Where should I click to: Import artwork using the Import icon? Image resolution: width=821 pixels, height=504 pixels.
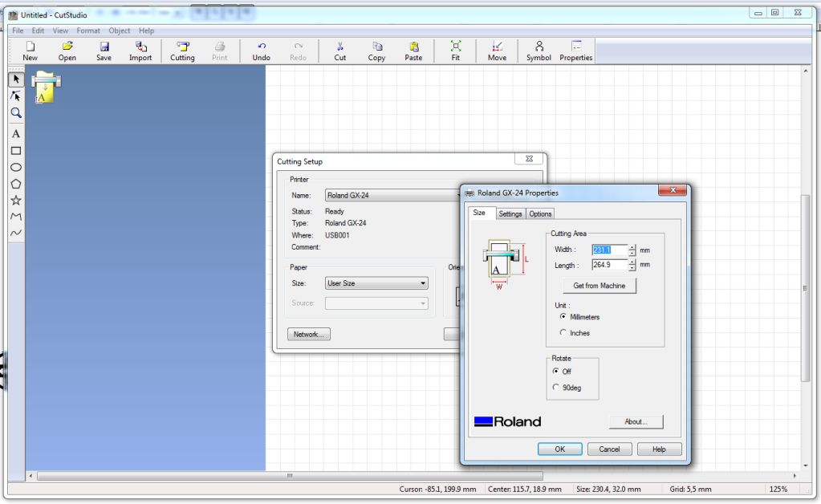click(x=140, y=51)
